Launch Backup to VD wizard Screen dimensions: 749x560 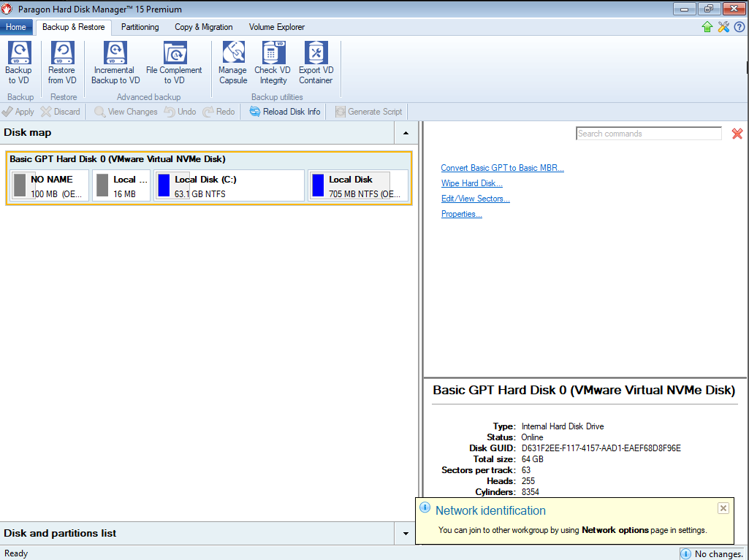coord(18,63)
